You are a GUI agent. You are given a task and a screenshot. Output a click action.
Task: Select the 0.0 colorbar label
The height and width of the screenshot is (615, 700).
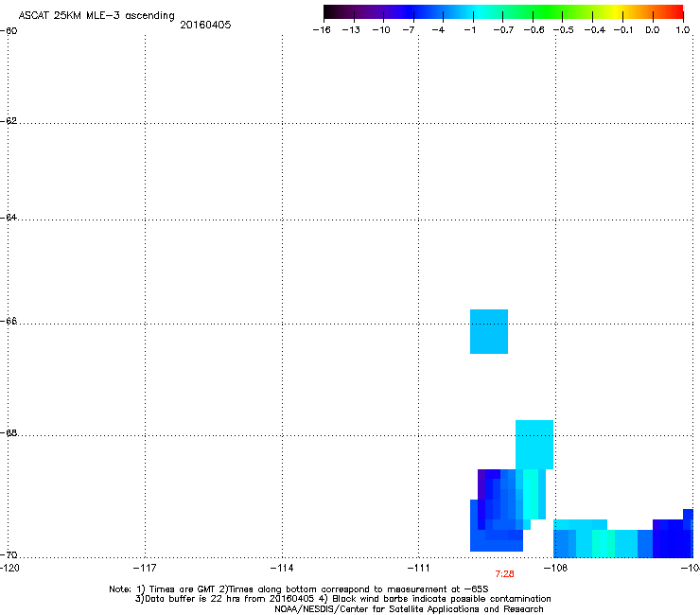pos(653,30)
